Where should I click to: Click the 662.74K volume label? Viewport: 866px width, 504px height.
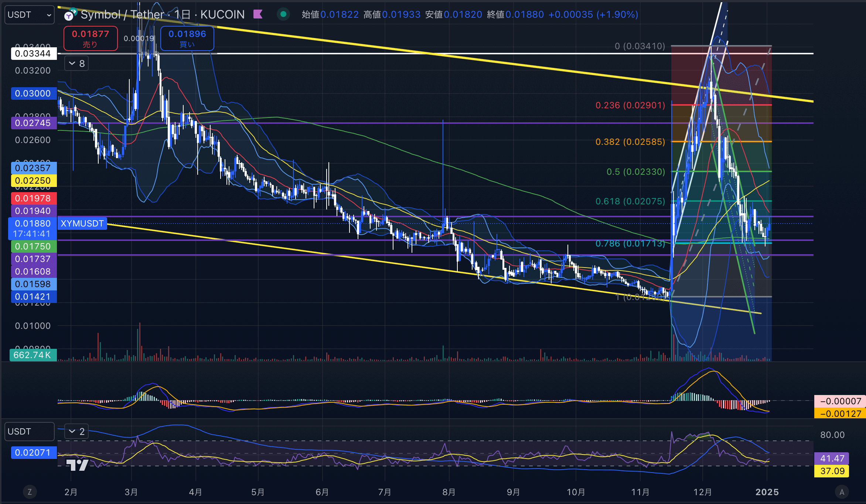coord(33,355)
